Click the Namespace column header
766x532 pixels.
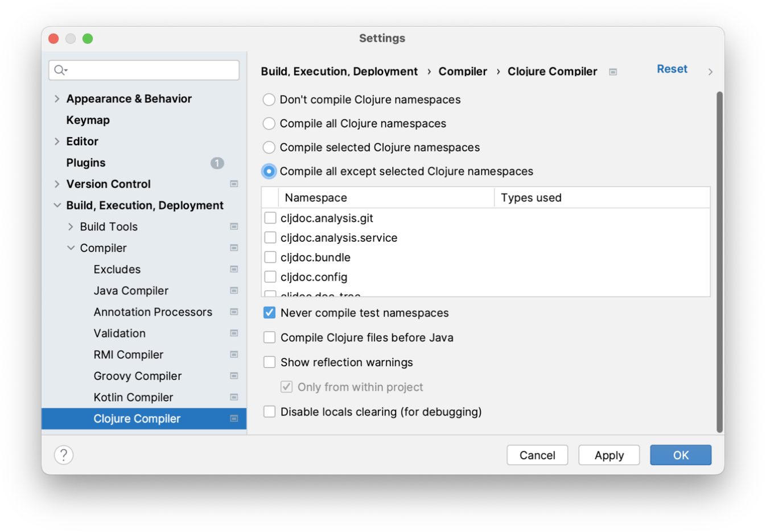pyautogui.click(x=386, y=197)
